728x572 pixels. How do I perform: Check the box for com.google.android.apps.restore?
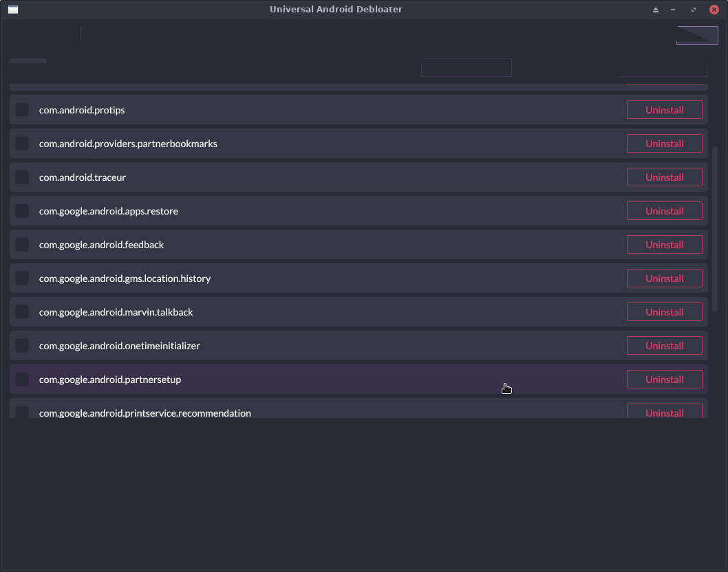pyautogui.click(x=21, y=210)
